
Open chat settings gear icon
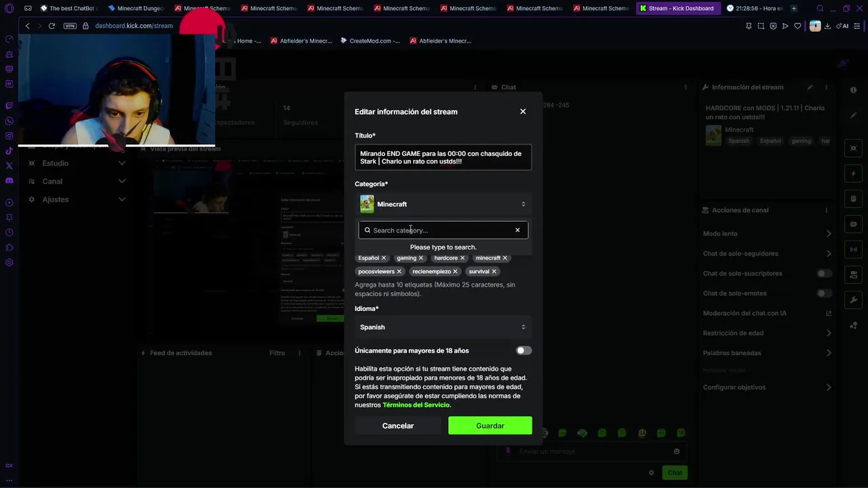[651, 472]
